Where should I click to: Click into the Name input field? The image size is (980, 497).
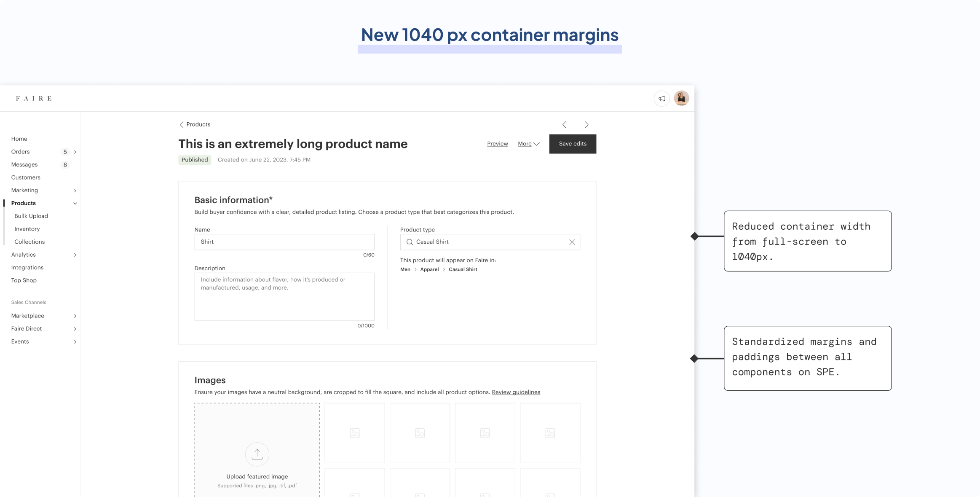(284, 242)
